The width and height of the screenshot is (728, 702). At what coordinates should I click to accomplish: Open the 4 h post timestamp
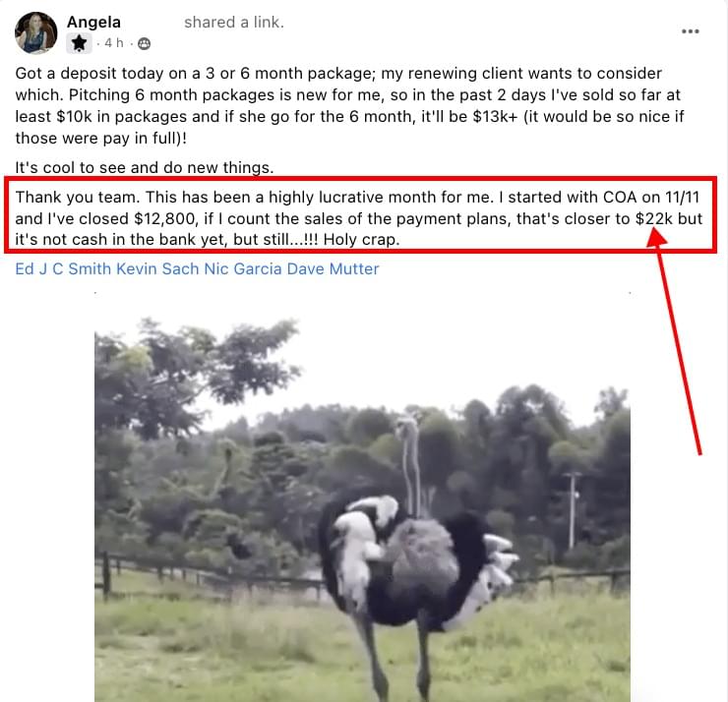114,43
